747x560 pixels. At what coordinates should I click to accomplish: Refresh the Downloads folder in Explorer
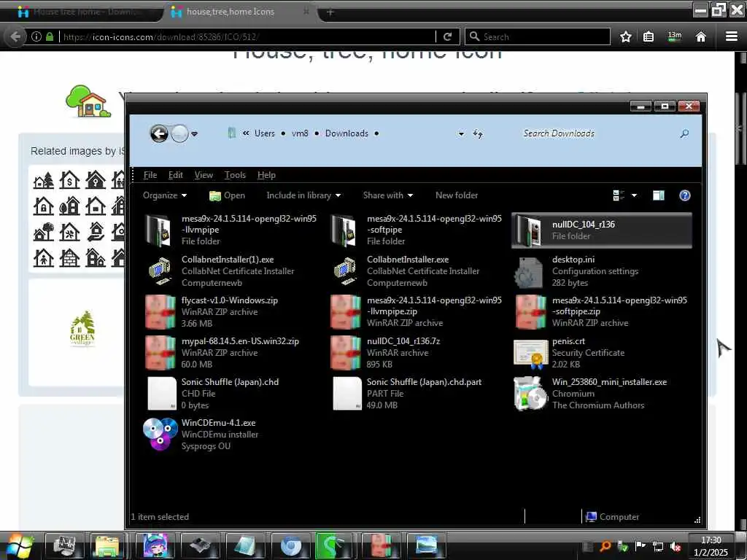[477, 134]
